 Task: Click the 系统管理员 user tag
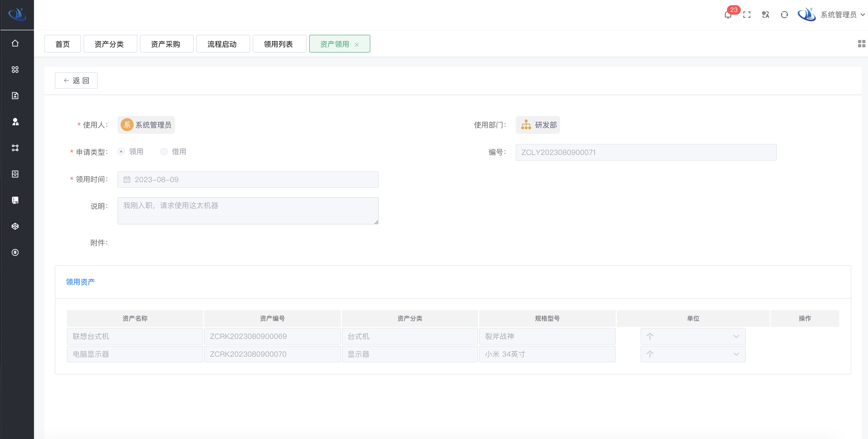(x=146, y=125)
